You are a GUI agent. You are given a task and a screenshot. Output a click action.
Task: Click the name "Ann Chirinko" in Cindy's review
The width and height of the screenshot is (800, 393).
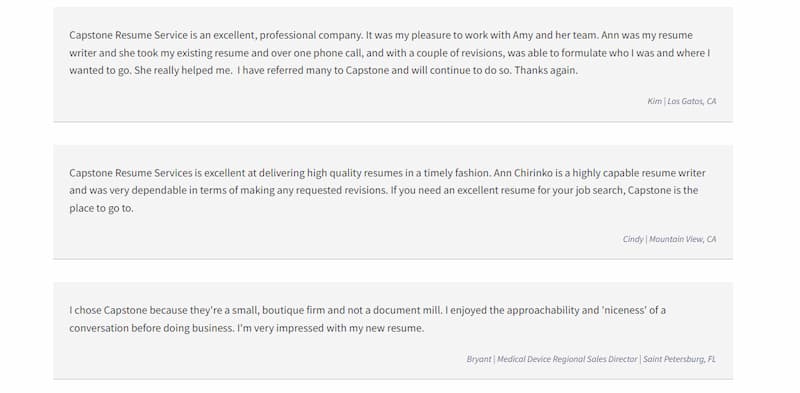click(x=524, y=173)
